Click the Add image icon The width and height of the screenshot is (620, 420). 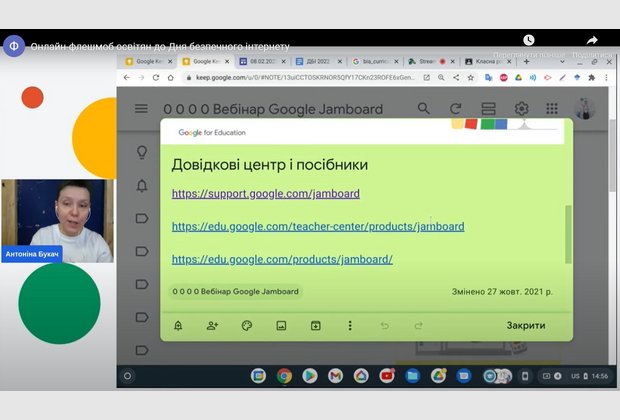point(281,326)
